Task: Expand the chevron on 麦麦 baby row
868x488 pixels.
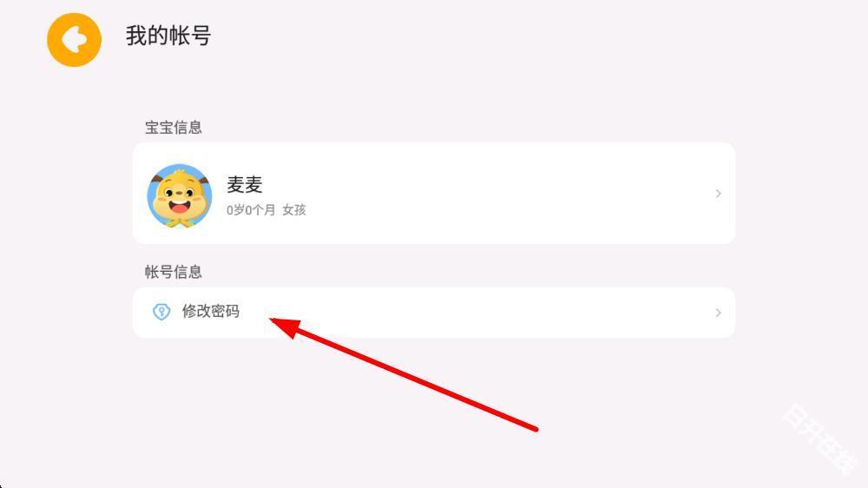Action: pos(718,194)
